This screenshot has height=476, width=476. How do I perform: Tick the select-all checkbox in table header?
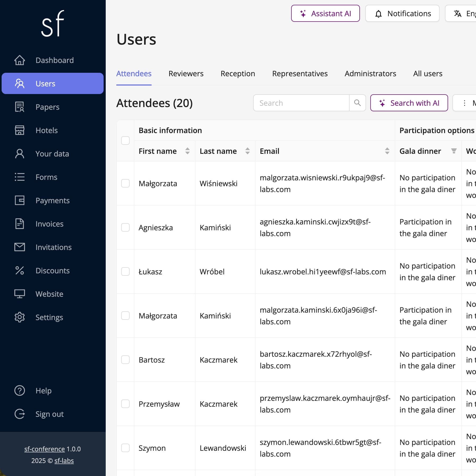tap(125, 141)
